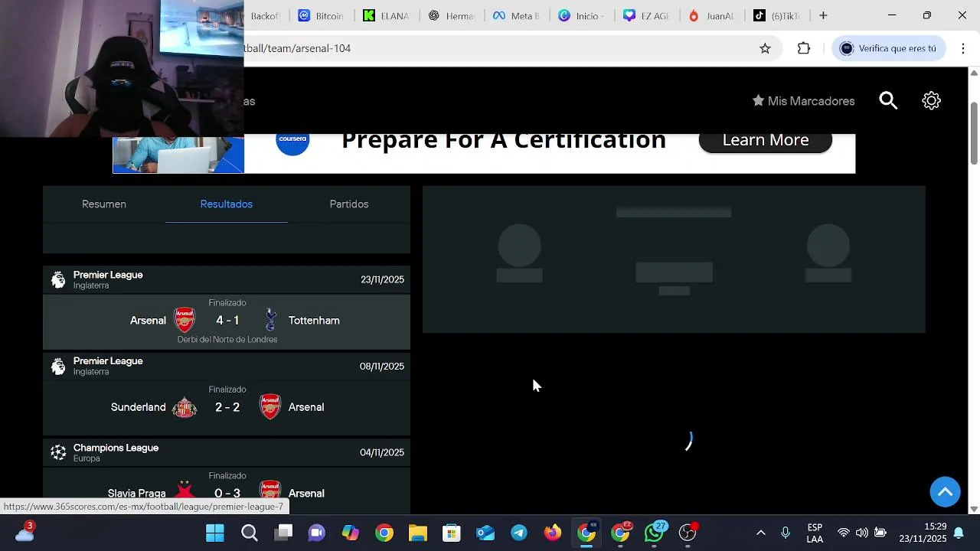The width and height of the screenshot is (980, 551).
Task: Switch to the Hermanos ChatGPT-icon tab
Action: coord(452,15)
